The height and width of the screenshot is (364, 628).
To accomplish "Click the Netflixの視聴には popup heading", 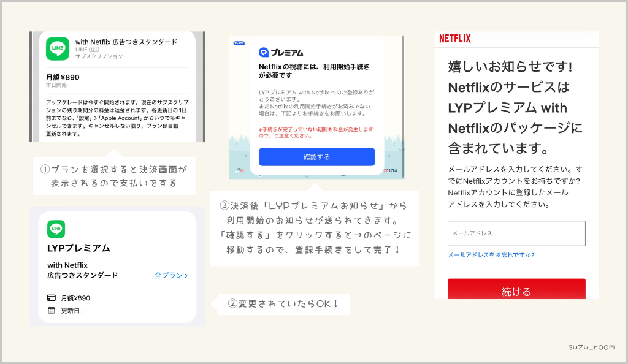I will pos(314,70).
